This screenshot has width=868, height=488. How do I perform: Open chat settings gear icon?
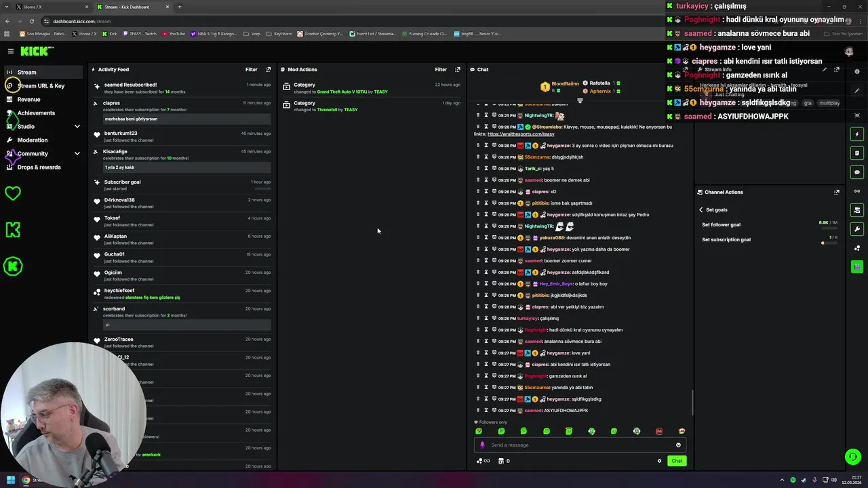[x=659, y=461]
